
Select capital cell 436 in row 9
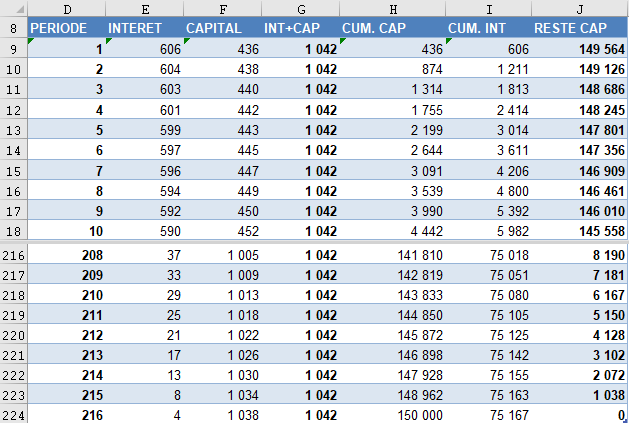[222, 49]
